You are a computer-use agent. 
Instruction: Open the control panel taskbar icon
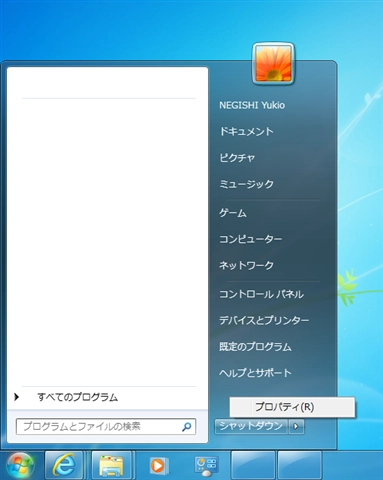point(206,466)
